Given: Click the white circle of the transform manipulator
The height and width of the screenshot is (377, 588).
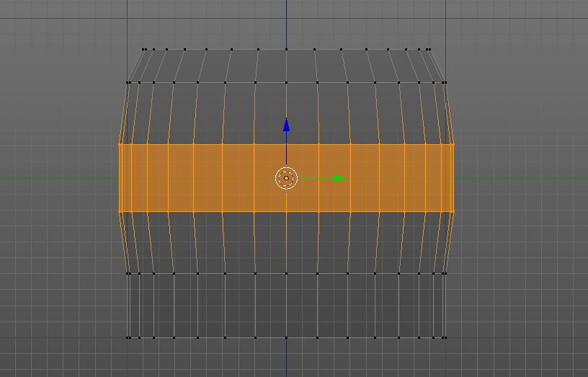Looking at the screenshot, I should tap(287, 178).
